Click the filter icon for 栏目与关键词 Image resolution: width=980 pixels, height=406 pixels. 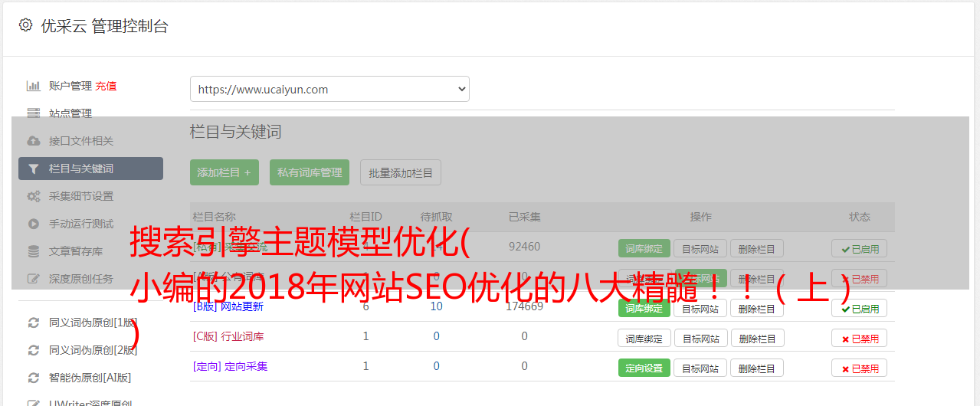(x=33, y=169)
